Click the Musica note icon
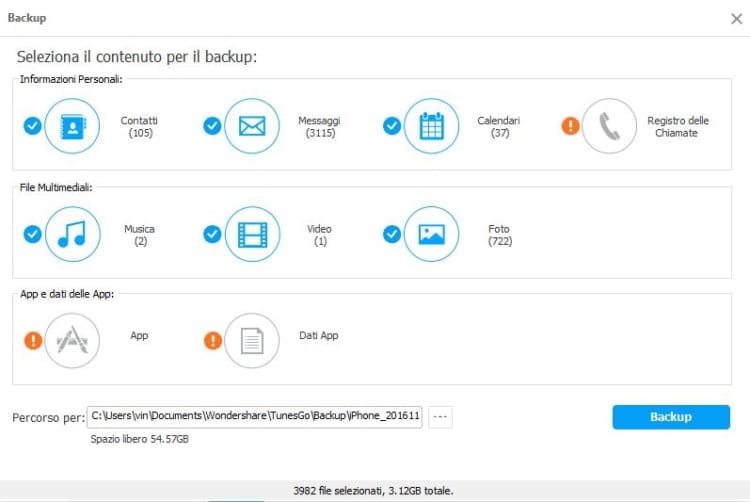The image size is (750, 502). coord(73,234)
